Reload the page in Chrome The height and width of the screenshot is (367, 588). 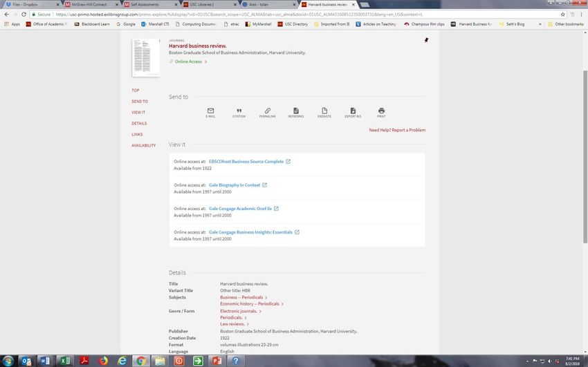coord(24,15)
